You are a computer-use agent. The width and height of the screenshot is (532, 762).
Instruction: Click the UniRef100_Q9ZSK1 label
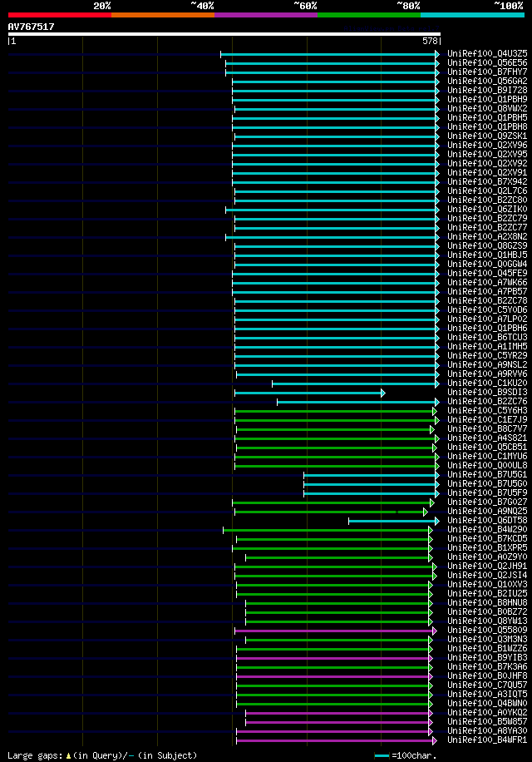(x=487, y=136)
